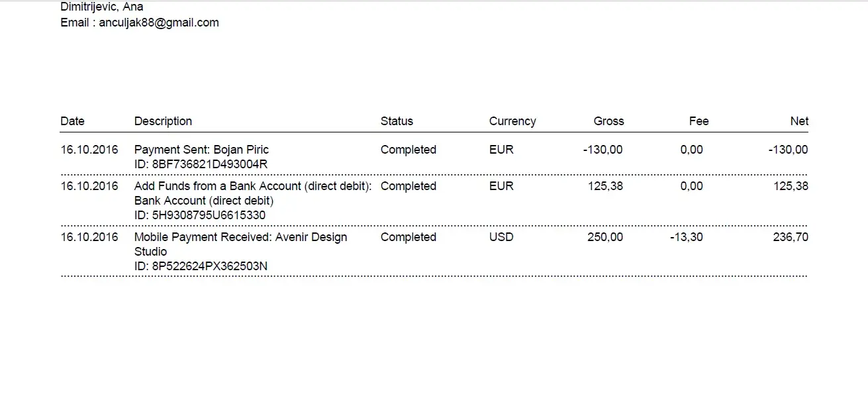Click the Fee column header

pos(699,121)
